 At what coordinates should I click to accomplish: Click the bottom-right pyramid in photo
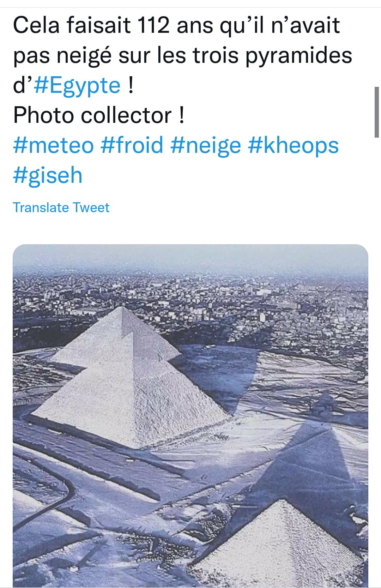click(279, 544)
